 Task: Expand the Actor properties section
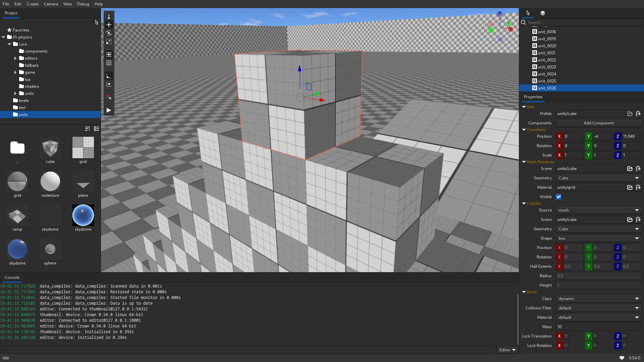tap(524, 292)
